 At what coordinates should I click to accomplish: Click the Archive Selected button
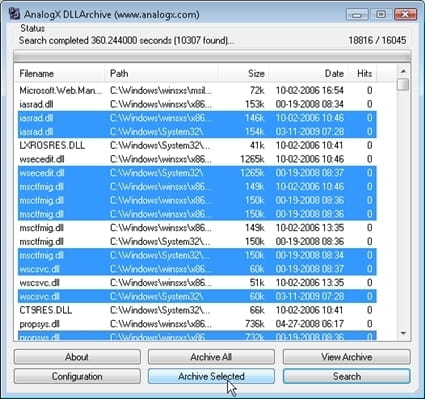pos(211,376)
